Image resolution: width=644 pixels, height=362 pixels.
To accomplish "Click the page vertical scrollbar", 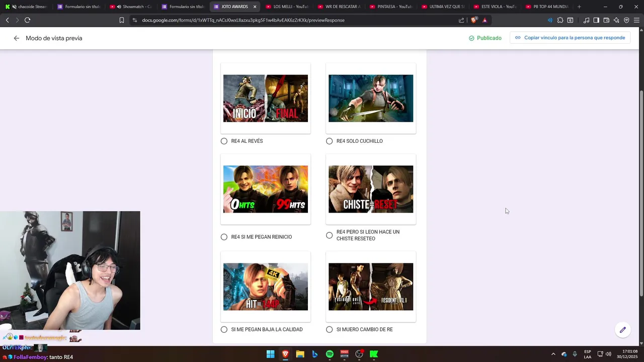I will tap(641, 194).
